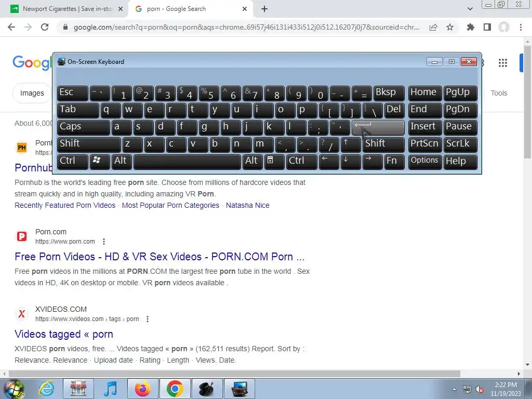This screenshot has height=399, width=532.
Task: Show hidden tray icons arrow
Action: pos(454,390)
